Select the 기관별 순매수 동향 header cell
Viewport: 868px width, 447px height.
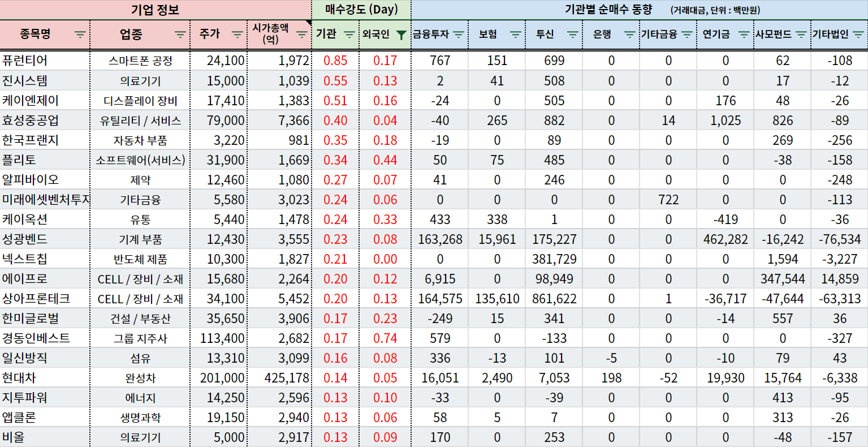(640, 10)
